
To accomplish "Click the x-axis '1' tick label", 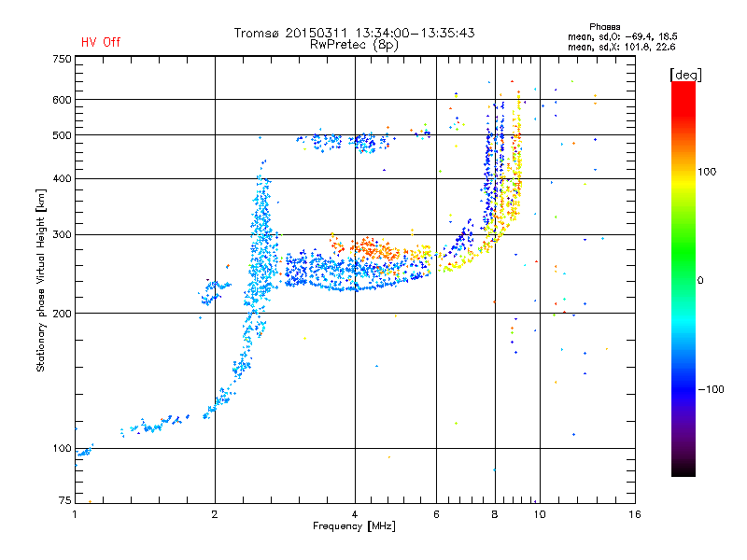I will coord(75,514).
